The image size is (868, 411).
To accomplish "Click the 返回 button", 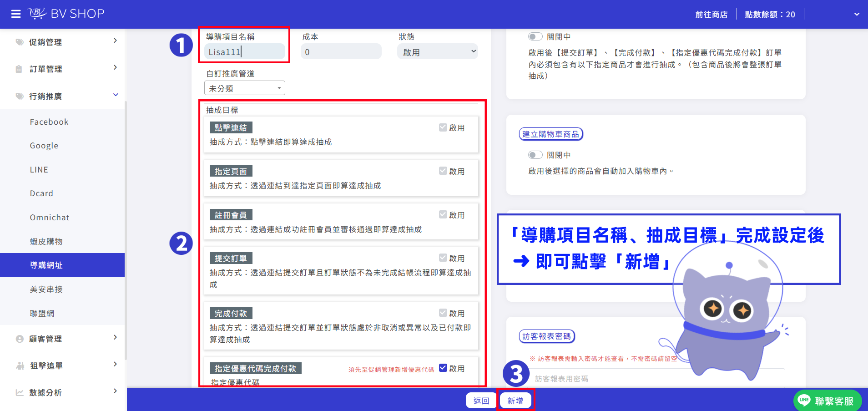I will 481,401.
